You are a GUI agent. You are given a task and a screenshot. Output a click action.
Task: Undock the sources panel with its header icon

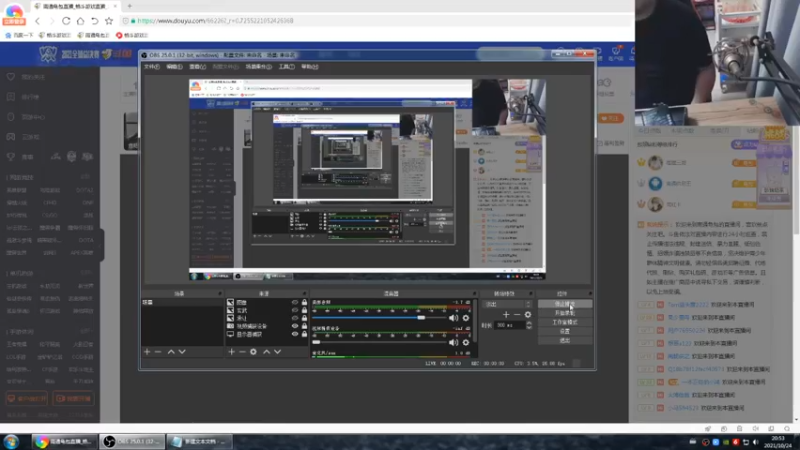point(305,294)
